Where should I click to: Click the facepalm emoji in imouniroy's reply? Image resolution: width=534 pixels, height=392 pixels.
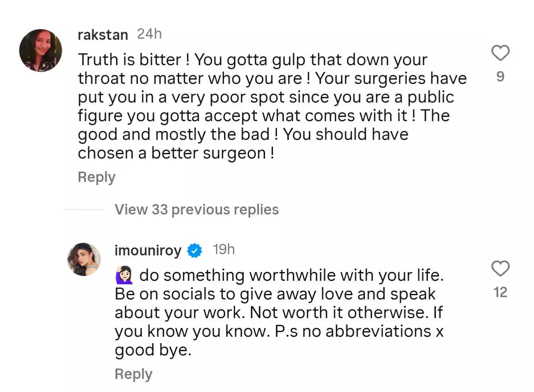click(124, 275)
